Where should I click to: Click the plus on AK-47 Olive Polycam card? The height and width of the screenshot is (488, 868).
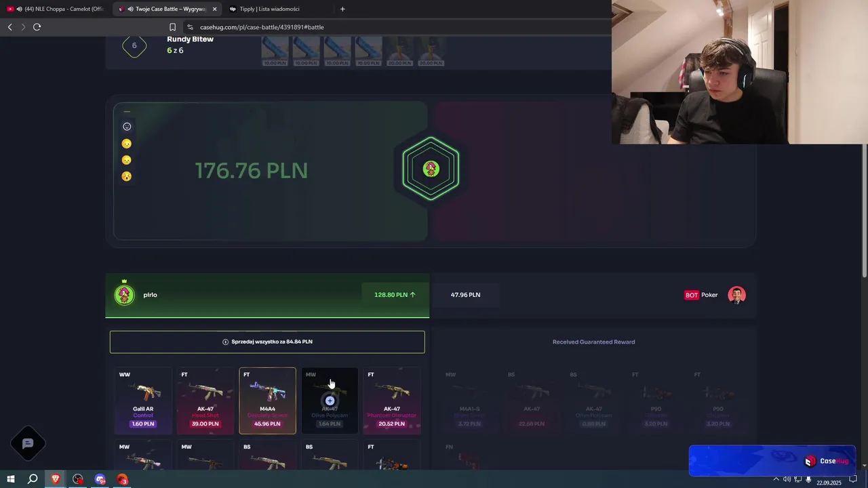click(x=330, y=401)
